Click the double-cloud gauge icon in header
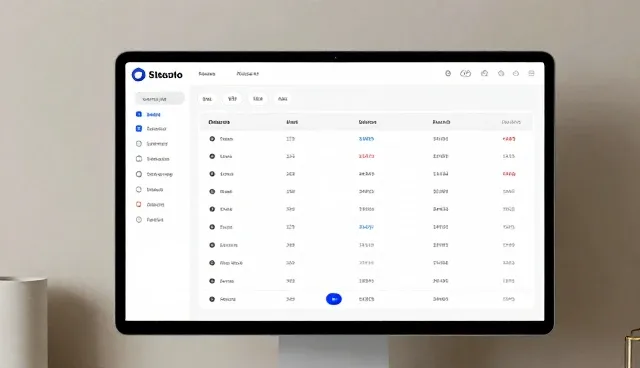Image resolution: width=640 pixels, height=368 pixels. point(466,73)
